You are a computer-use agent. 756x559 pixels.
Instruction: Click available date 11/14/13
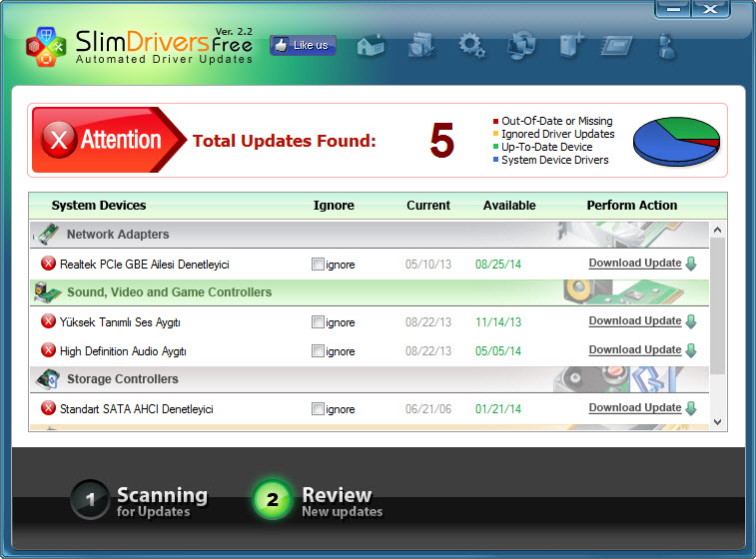pyautogui.click(x=498, y=321)
